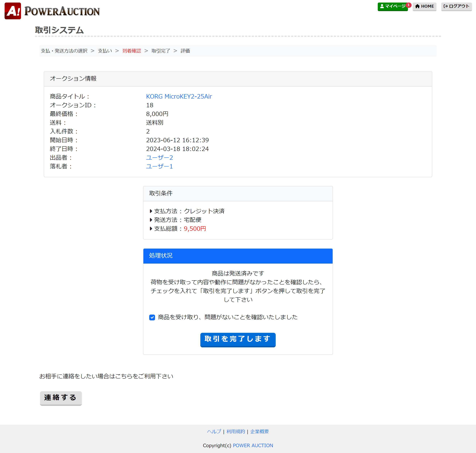The height and width of the screenshot is (453, 476).
Task: Select the 支払い breadcrumb step
Action: [x=105, y=51]
